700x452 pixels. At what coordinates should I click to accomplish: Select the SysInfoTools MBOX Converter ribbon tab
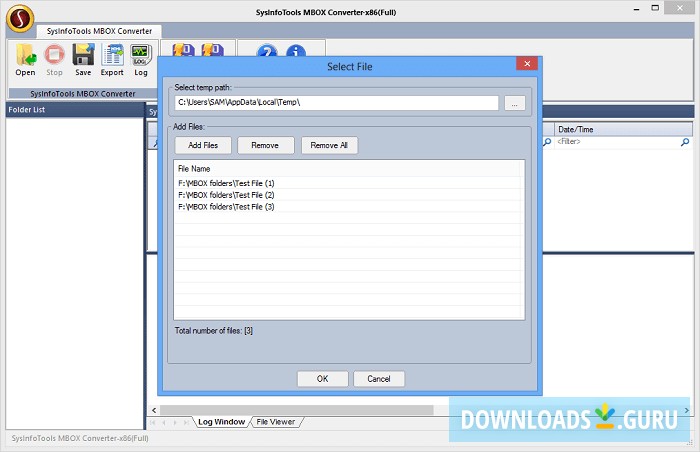click(99, 31)
